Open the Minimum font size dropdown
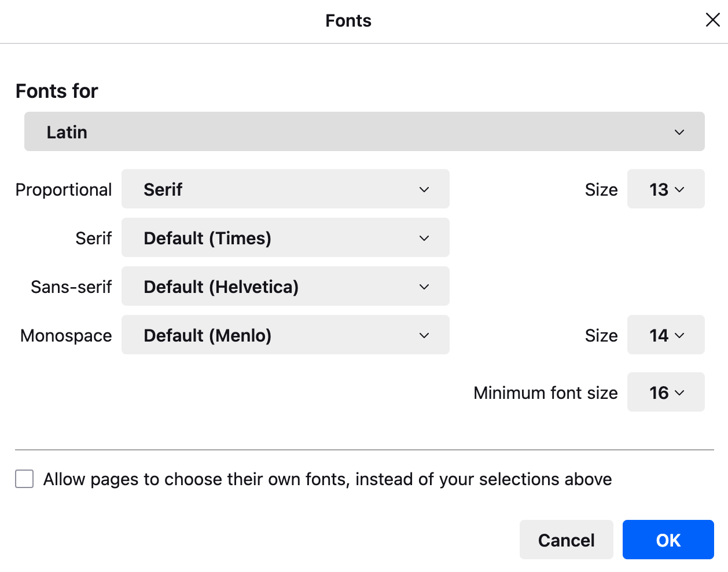Viewport: 728px width, 572px height. [x=666, y=393]
